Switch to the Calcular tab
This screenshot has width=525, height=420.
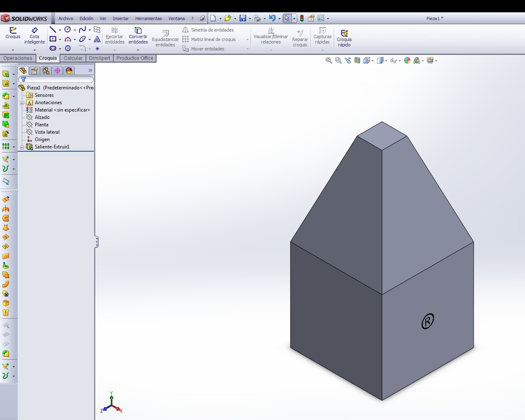click(73, 58)
